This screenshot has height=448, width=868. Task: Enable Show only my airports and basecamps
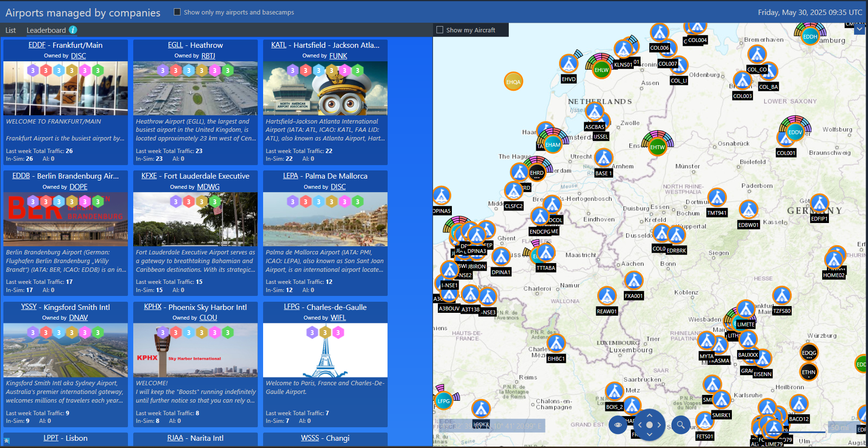point(177,12)
